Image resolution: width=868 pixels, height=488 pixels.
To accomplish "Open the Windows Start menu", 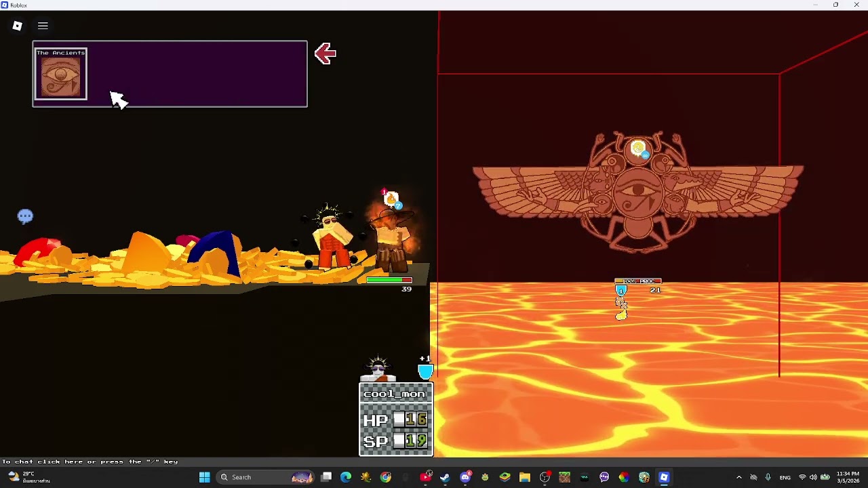I will (x=204, y=477).
